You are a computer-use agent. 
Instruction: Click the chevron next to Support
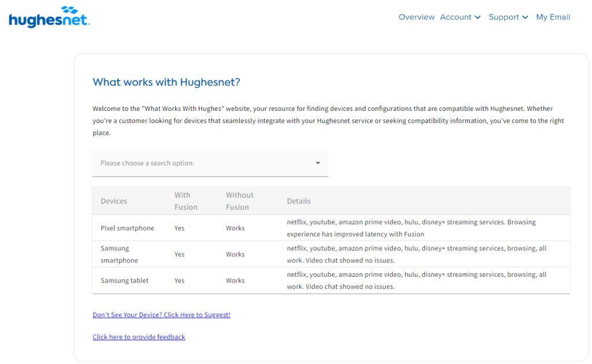(x=526, y=17)
